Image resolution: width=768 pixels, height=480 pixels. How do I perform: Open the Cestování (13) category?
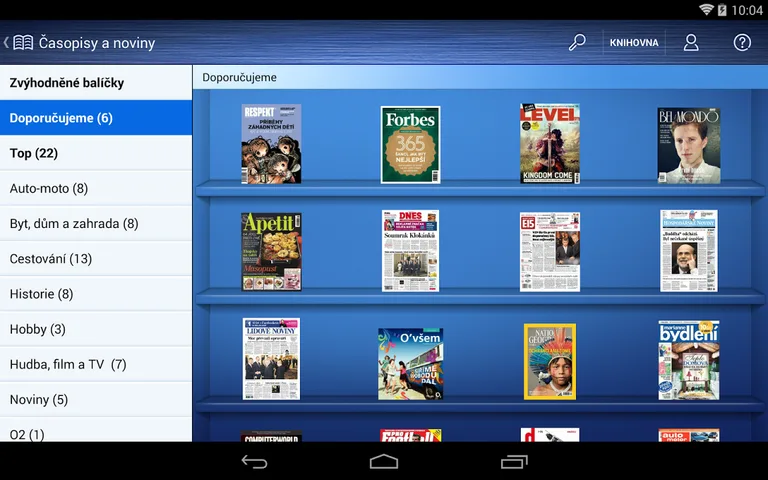click(96, 259)
